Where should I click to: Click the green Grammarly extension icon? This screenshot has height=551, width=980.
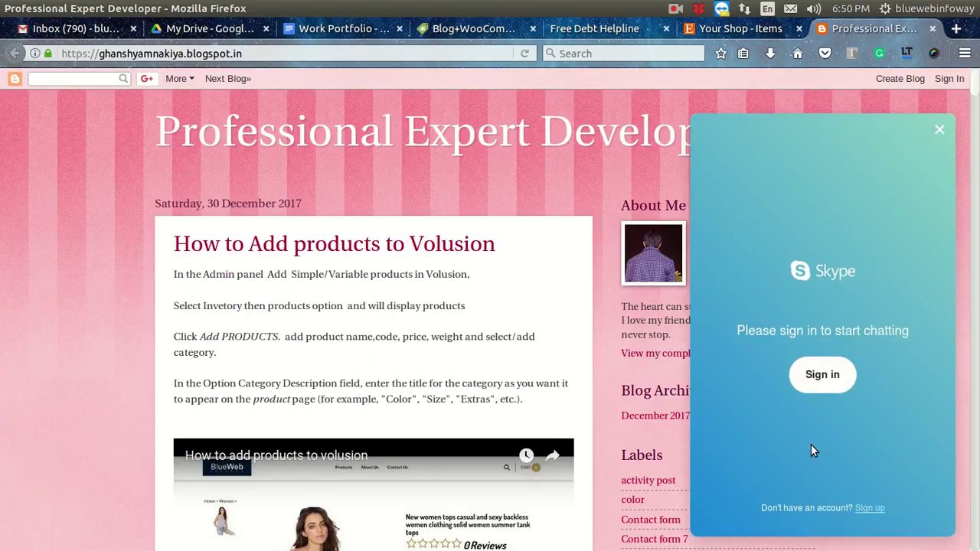tap(879, 54)
